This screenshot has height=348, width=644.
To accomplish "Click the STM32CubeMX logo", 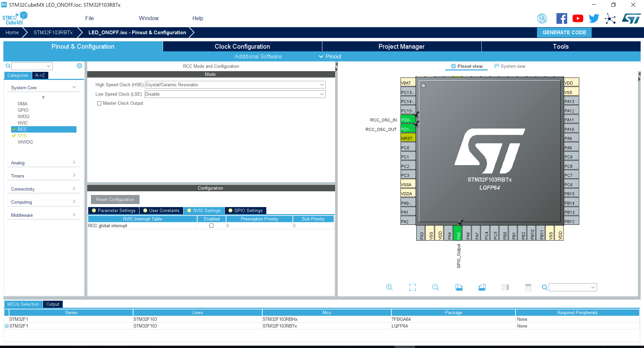I will pyautogui.click(x=15, y=18).
